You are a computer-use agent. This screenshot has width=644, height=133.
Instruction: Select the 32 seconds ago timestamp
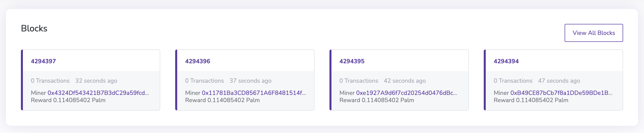[x=96, y=81]
